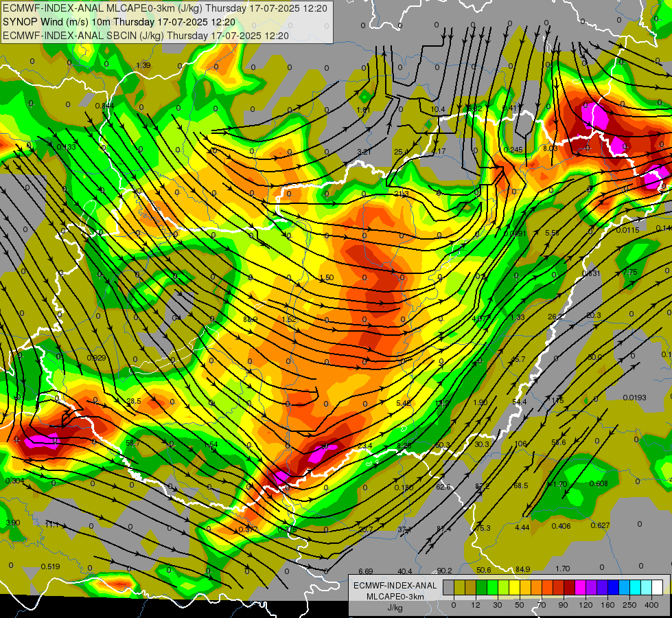Click the map value 58.7
This screenshot has width=672, height=618.
pos(132,443)
